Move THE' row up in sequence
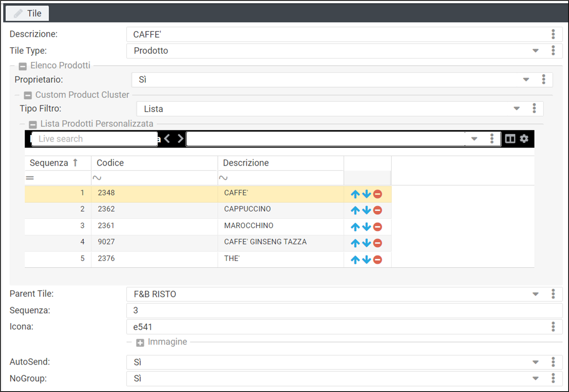The image size is (569, 392). (x=355, y=260)
